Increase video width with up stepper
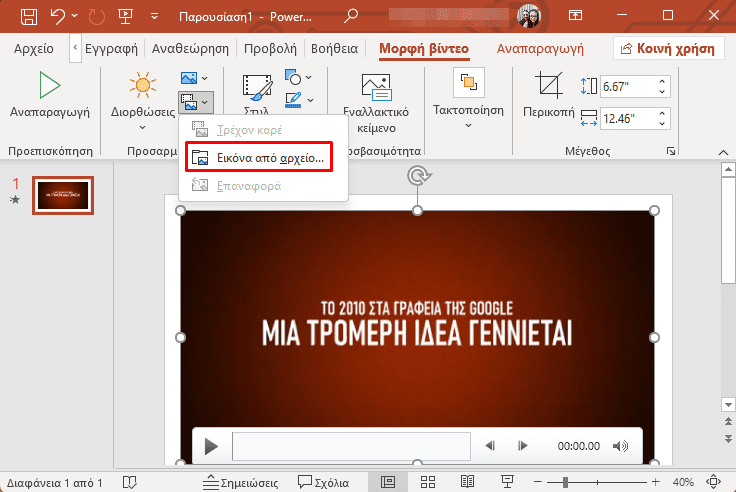736x492 pixels. (662, 113)
